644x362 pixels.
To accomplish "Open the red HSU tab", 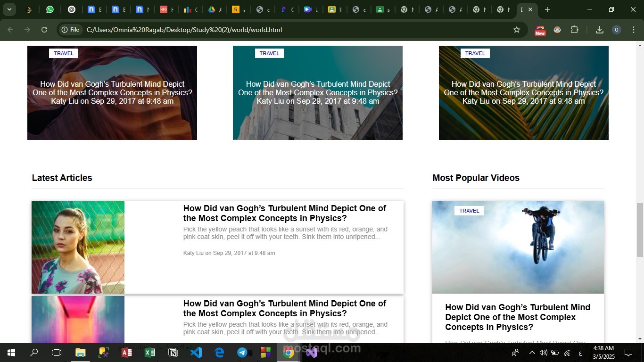I will click(164, 9).
